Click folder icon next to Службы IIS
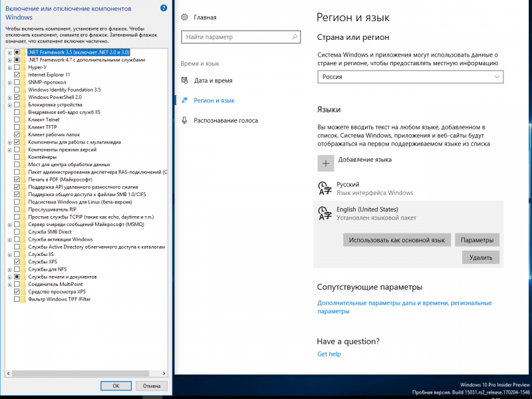 tap(23, 254)
